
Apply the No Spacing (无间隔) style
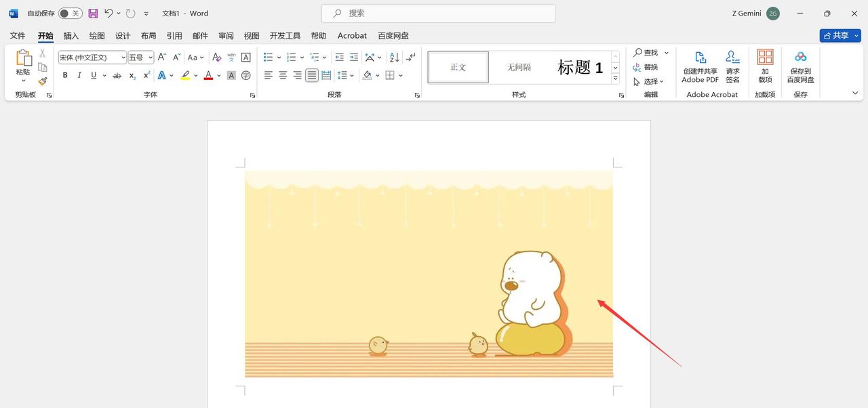coord(519,67)
